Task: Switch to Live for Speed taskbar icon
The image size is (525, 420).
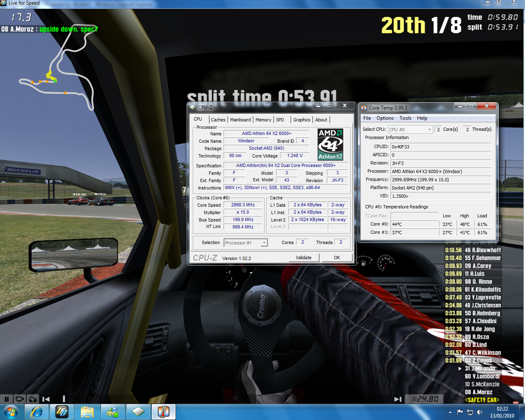Action: (62, 412)
